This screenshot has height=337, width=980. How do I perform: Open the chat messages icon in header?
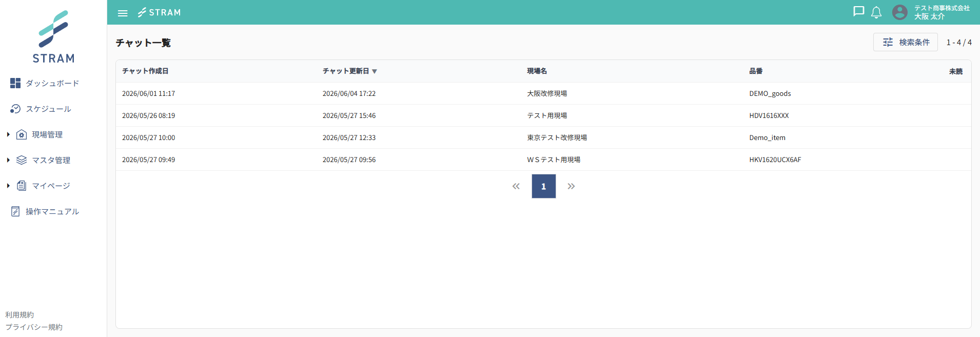(858, 12)
